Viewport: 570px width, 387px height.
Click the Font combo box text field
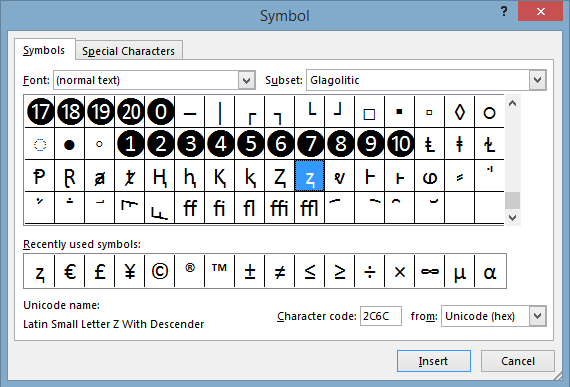coord(146,80)
